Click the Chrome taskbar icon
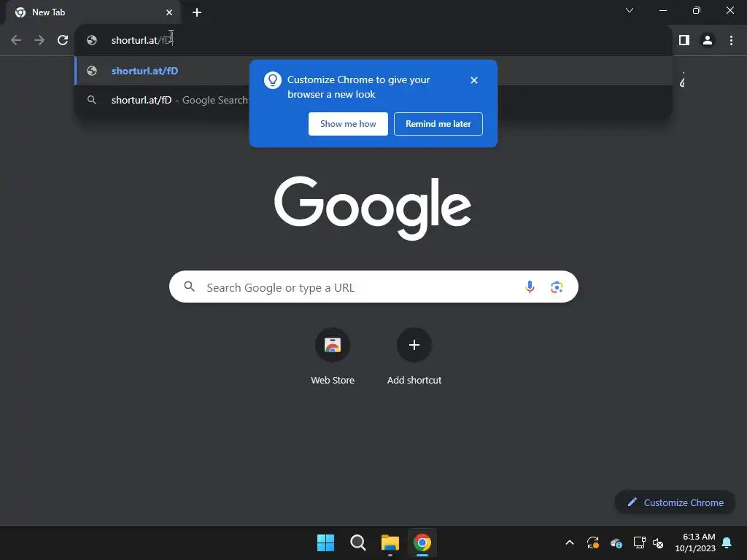The image size is (747, 560). 422,542
